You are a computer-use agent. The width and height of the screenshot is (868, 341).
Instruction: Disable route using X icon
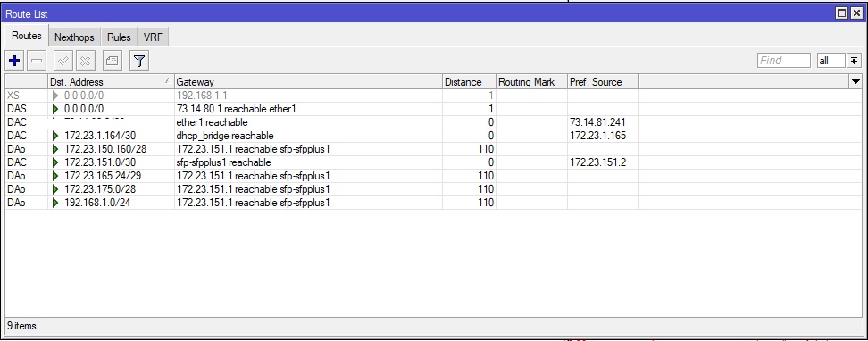[x=86, y=61]
